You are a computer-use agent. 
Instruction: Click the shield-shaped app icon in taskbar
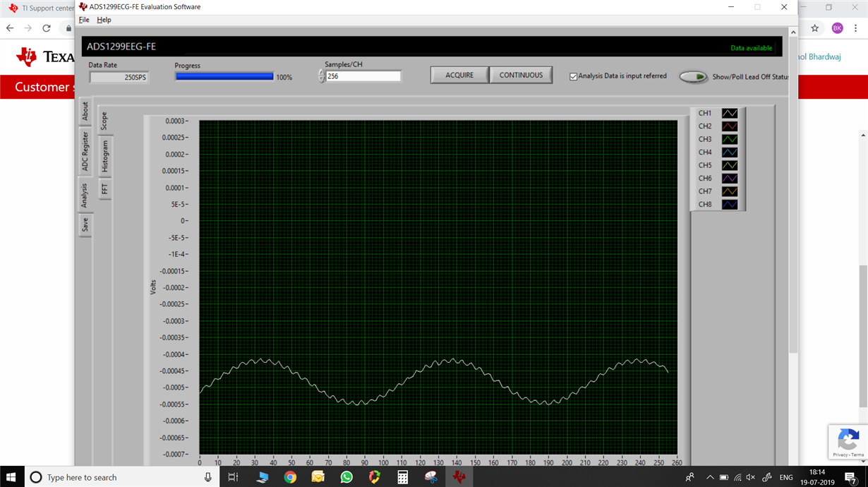tap(374, 477)
